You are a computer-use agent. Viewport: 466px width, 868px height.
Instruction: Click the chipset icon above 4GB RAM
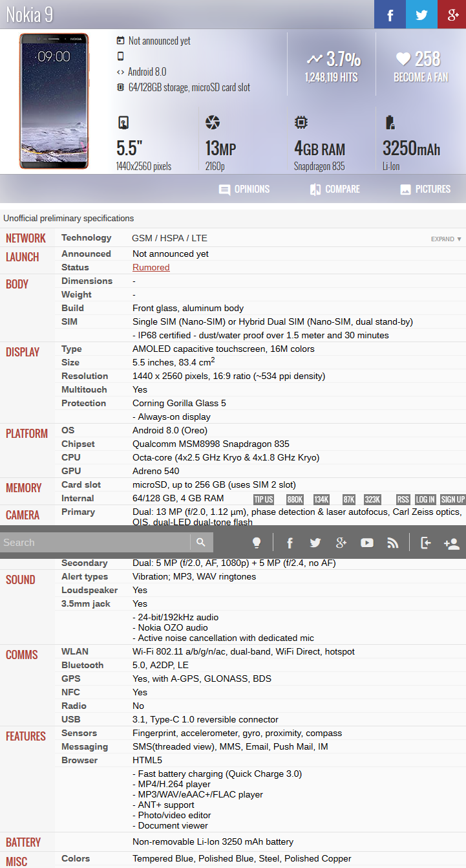pyautogui.click(x=301, y=123)
